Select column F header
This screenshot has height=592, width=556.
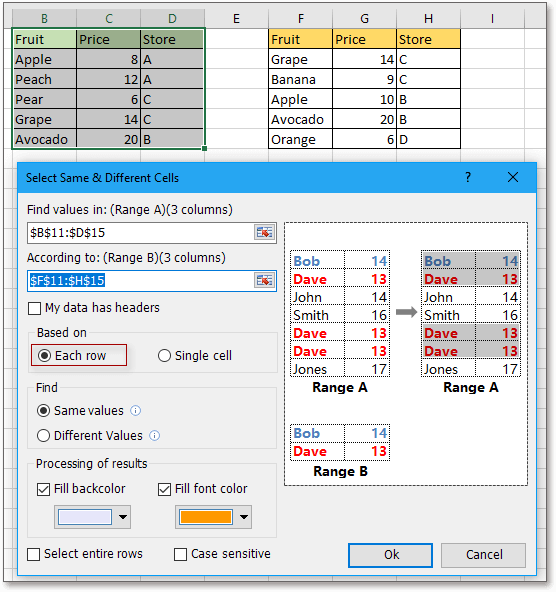click(300, 18)
